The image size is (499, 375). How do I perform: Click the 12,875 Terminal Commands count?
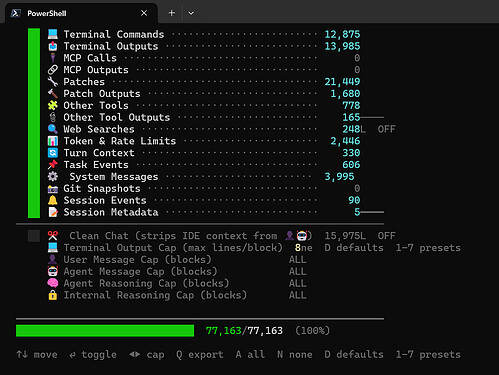342,34
